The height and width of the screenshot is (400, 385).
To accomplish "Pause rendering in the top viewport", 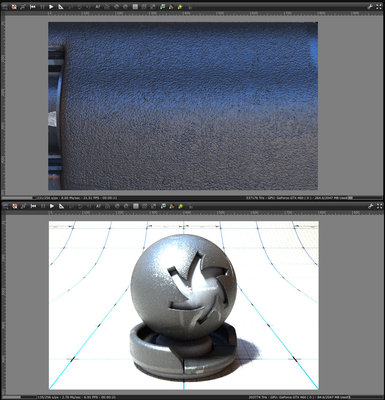I will click(x=42, y=6).
